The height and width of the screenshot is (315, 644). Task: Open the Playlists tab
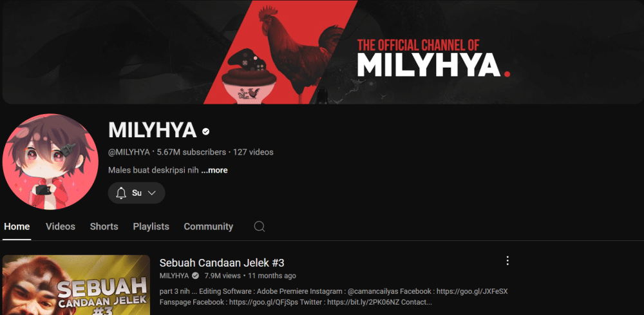coord(151,227)
